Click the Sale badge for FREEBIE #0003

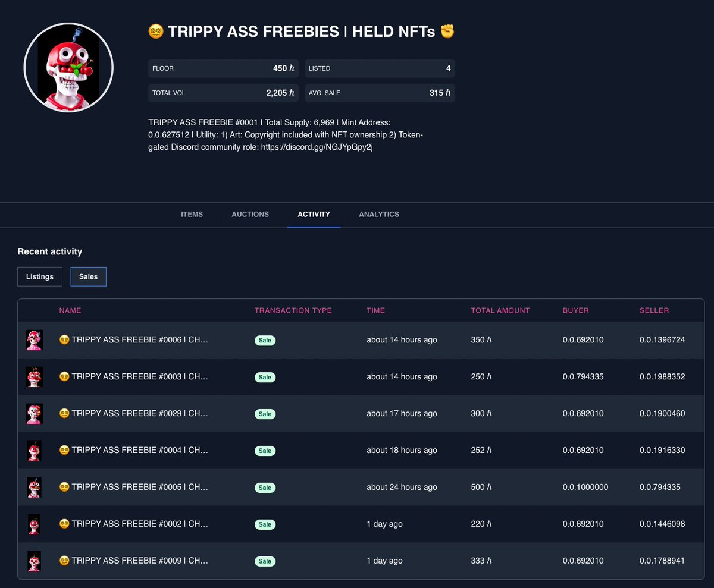point(265,378)
